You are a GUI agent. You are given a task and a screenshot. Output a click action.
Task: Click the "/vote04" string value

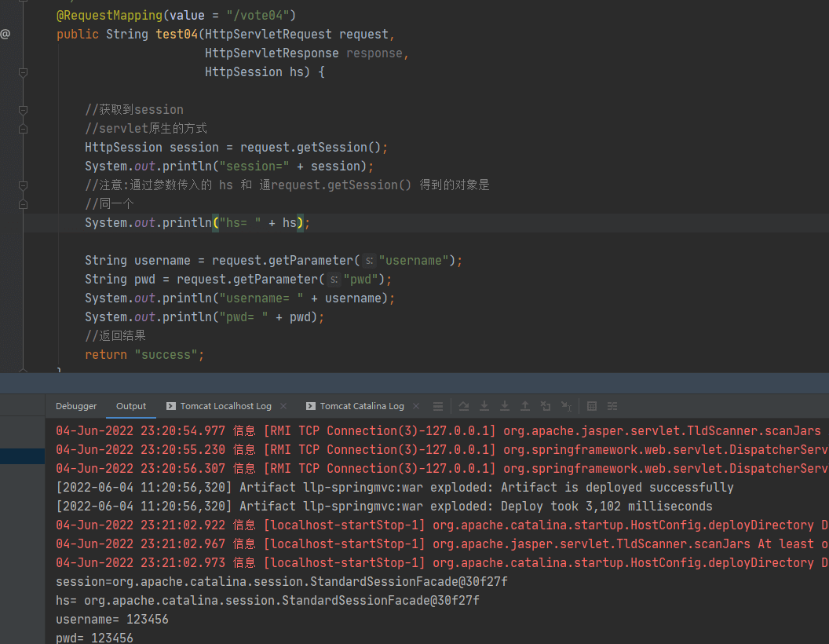257,16
